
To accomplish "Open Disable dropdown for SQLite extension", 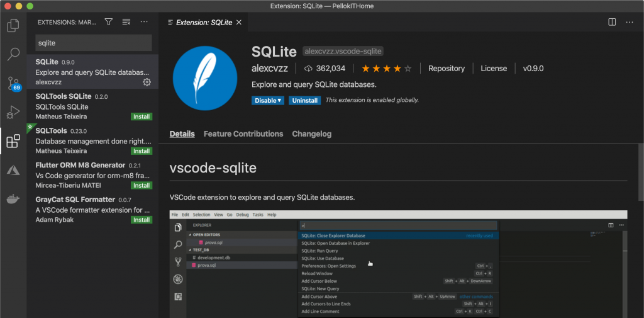I will click(268, 100).
